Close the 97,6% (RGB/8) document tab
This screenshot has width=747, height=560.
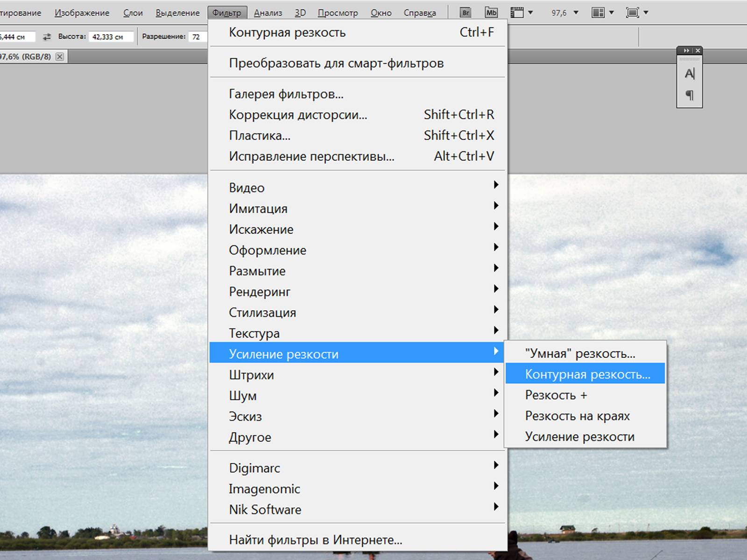coord(60,56)
